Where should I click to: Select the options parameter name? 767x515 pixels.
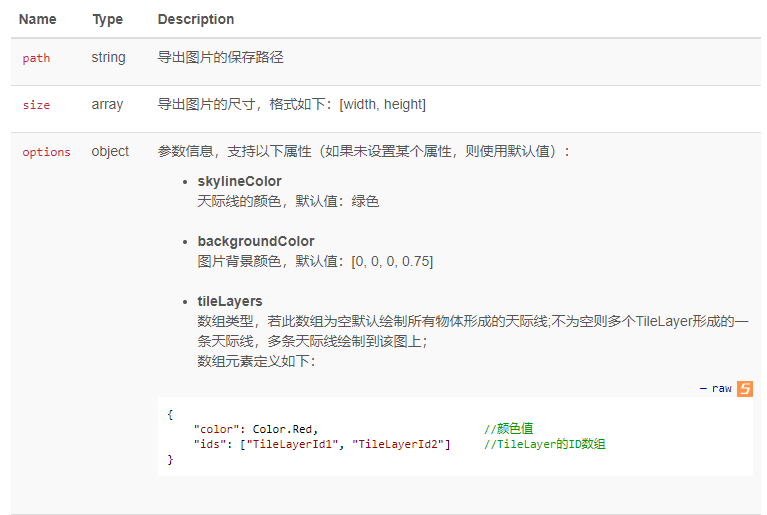[46, 152]
